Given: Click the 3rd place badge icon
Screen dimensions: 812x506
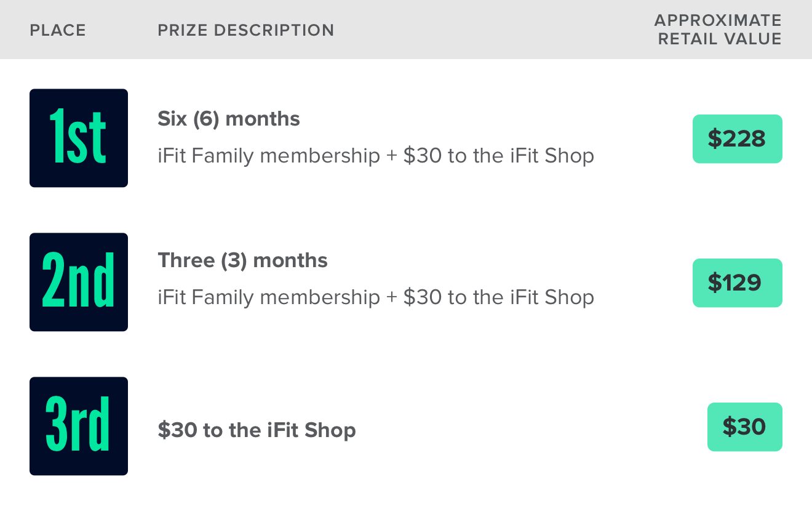Looking at the screenshot, I should pyautogui.click(x=79, y=426).
